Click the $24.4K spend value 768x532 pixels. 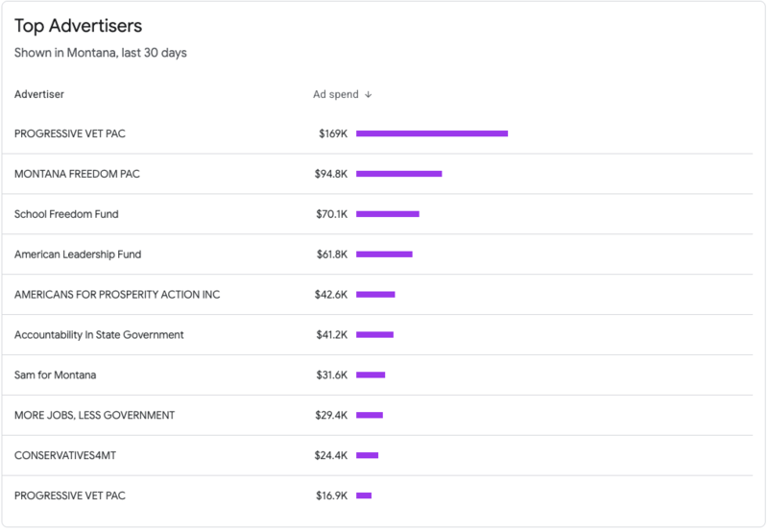point(331,455)
